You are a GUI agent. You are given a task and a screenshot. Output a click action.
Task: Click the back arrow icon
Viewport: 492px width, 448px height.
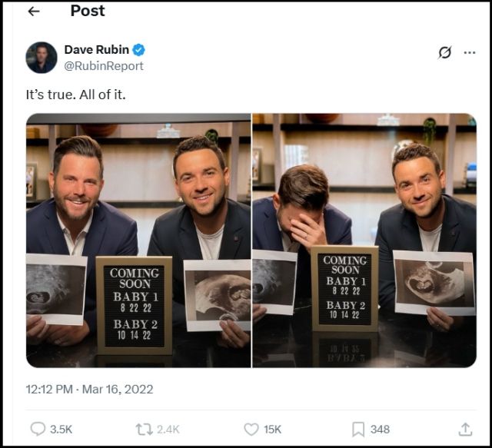pyautogui.click(x=33, y=12)
